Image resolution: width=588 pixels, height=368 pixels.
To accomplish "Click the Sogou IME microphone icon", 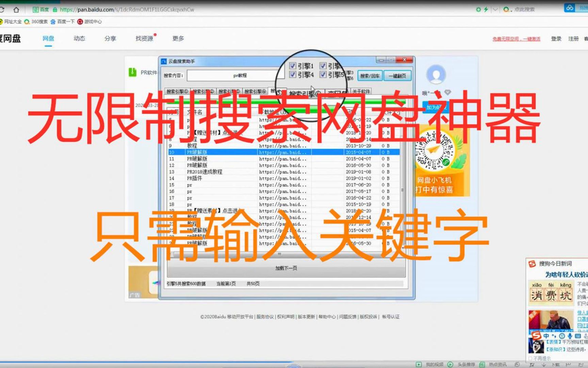I will [x=570, y=336].
